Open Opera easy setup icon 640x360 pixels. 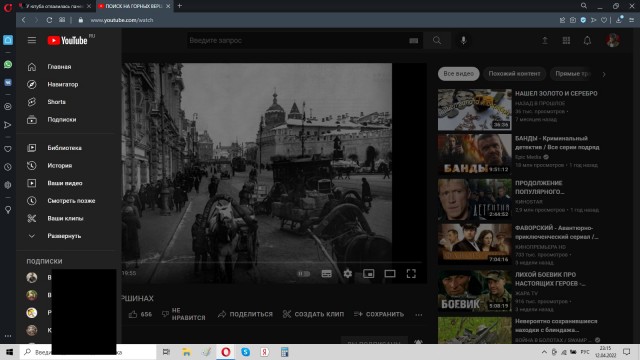pos(631,20)
